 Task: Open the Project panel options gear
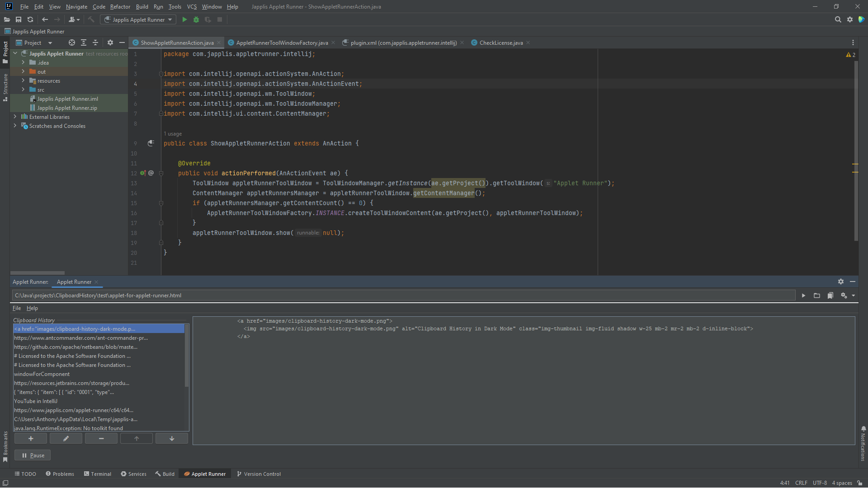pyautogui.click(x=110, y=42)
